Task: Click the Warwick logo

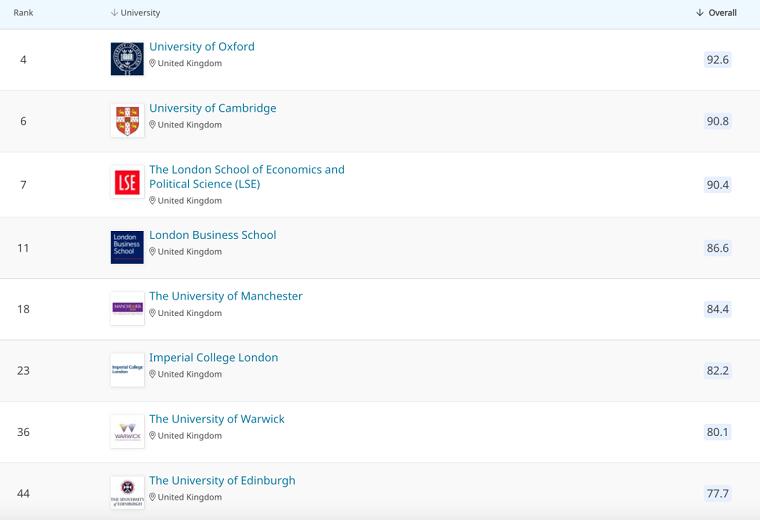Action: [127, 431]
